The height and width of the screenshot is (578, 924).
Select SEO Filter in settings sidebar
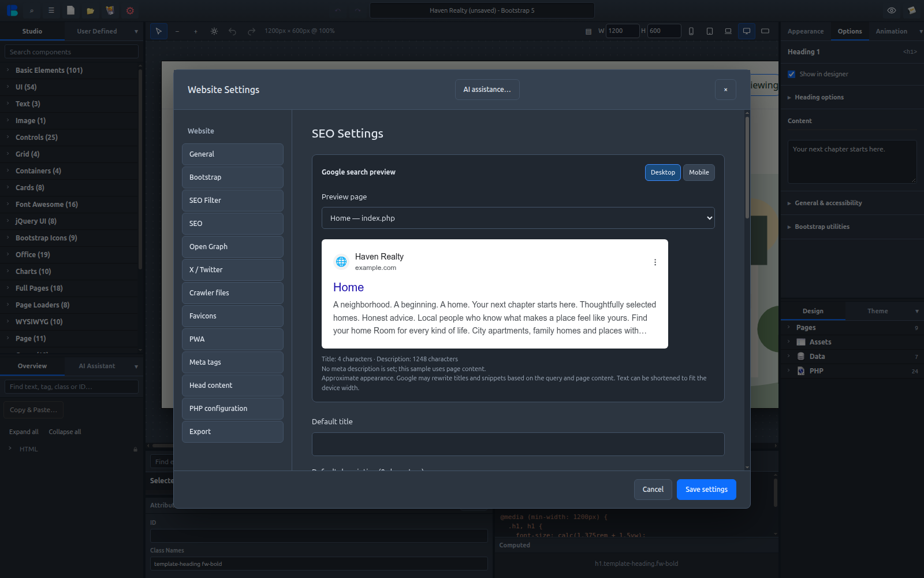pyautogui.click(x=233, y=201)
